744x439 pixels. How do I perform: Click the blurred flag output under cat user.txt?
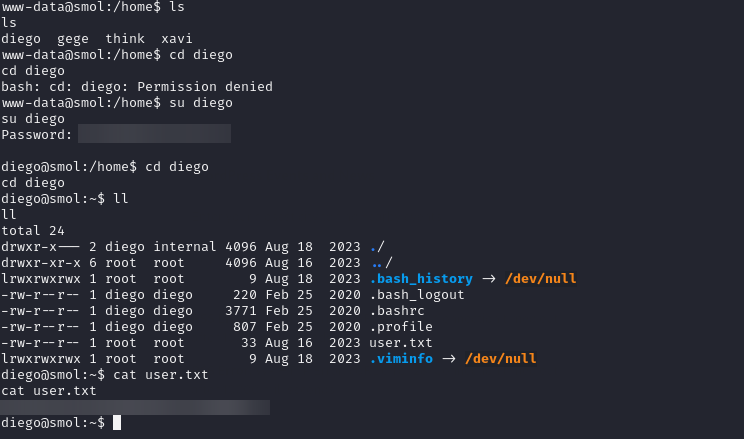coord(136,407)
